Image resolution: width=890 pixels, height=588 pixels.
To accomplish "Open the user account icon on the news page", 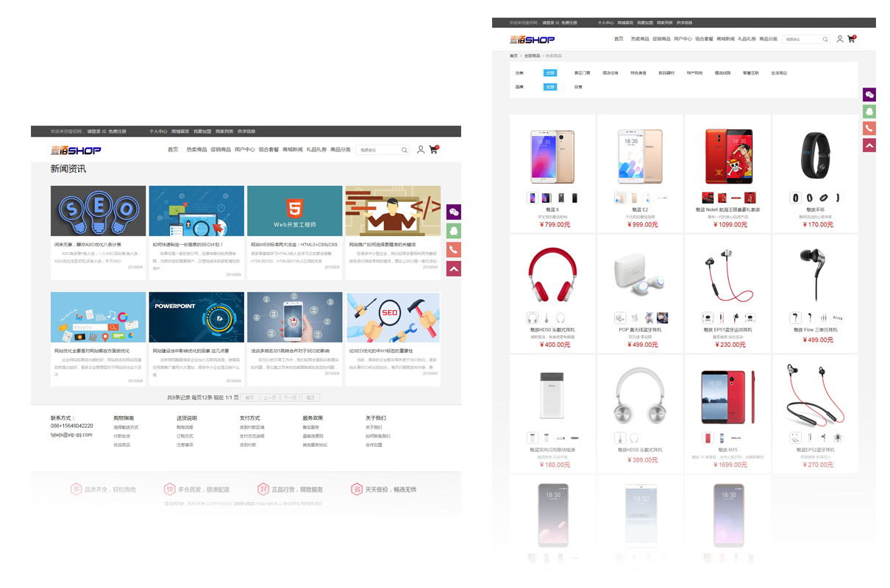I will coord(421,150).
